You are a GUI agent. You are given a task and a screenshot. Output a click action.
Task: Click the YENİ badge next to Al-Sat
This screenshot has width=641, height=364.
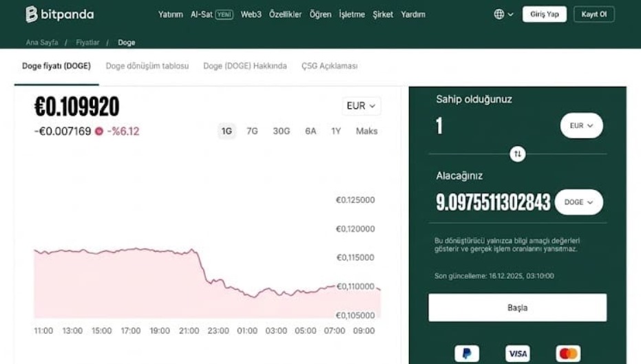coord(224,14)
